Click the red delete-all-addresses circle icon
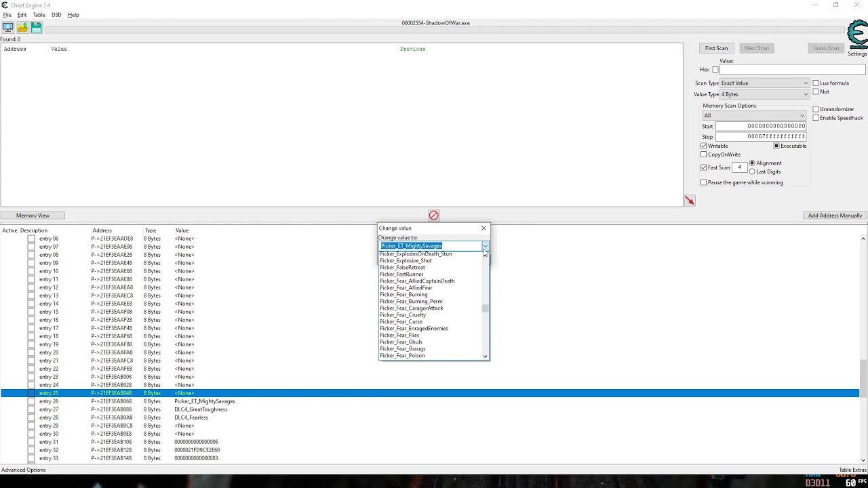 pos(434,216)
